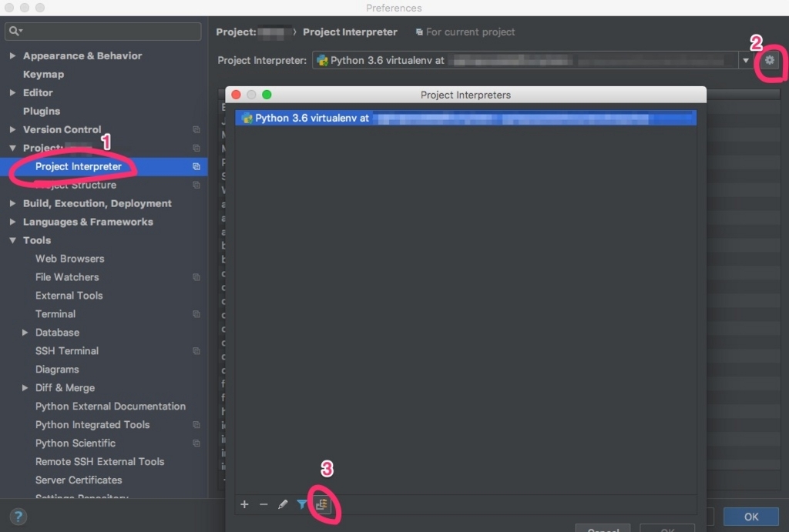Open the Plugins settings page

(42, 111)
